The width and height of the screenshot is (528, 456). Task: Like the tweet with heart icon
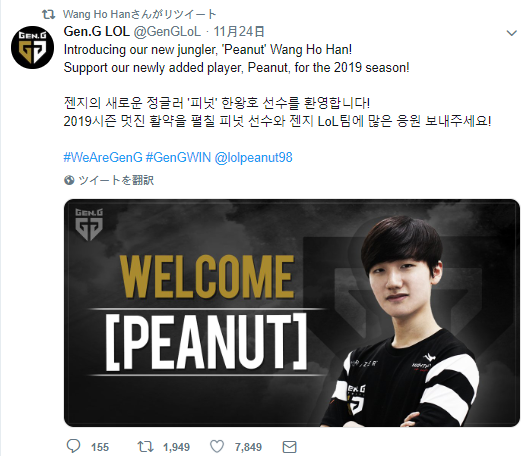(x=217, y=447)
